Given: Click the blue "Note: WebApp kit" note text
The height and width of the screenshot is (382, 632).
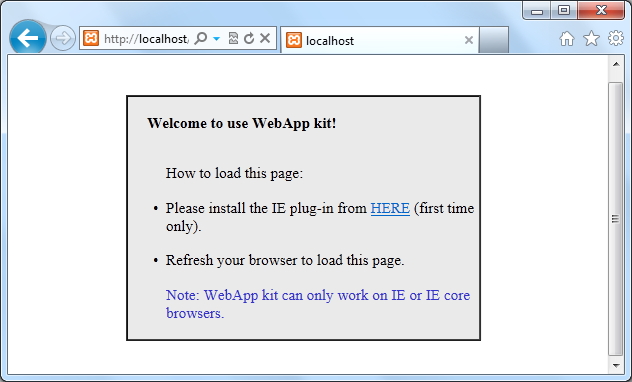Looking at the screenshot, I should click(x=318, y=304).
